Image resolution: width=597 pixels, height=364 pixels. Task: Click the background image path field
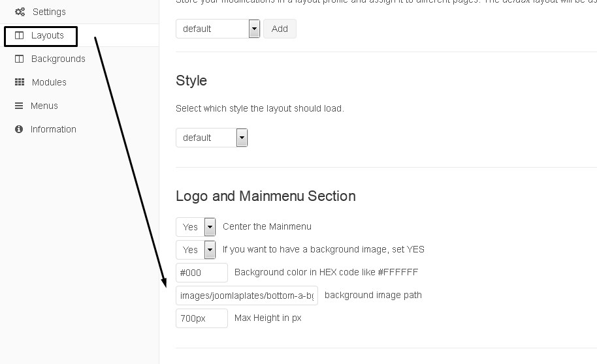(x=247, y=296)
